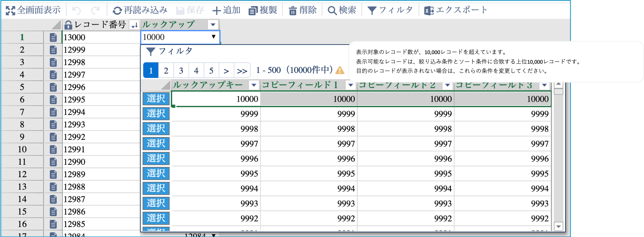Screen dimensions: 644x237
Task: Click the delete (削除) trash icon
Action: point(292,11)
